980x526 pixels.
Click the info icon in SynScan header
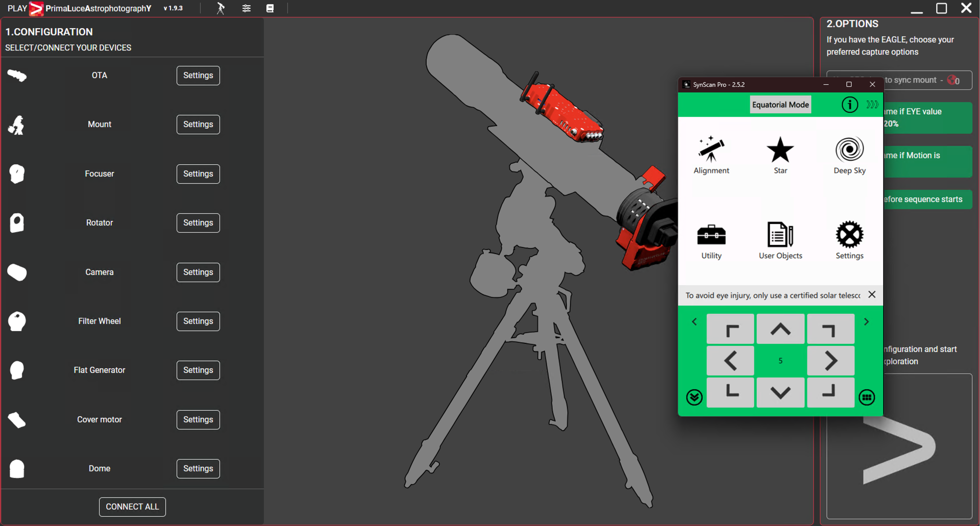point(849,105)
